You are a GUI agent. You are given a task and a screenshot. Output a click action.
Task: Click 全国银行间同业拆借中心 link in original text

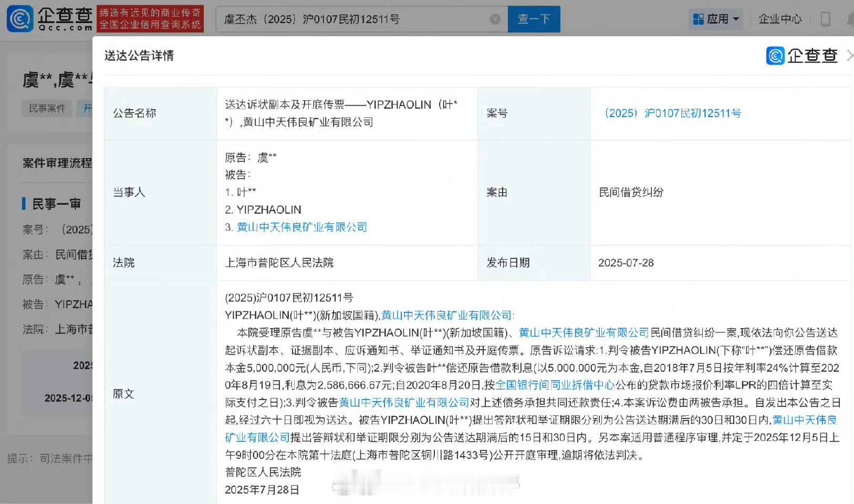coord(555,385)
